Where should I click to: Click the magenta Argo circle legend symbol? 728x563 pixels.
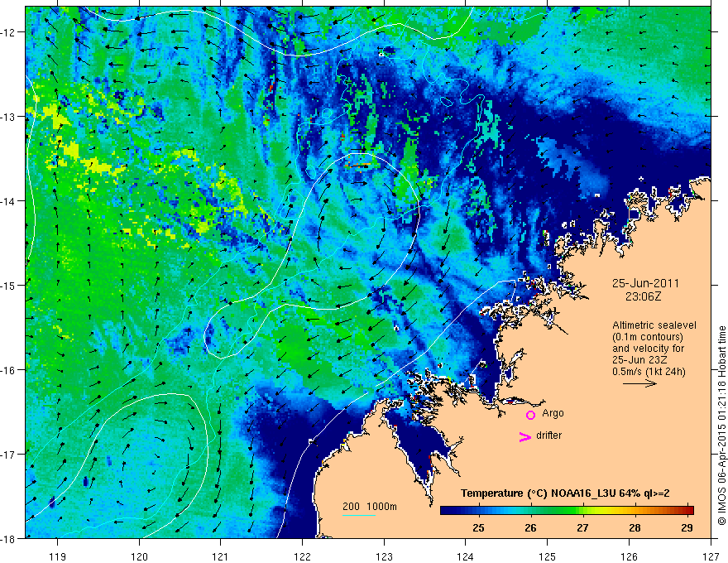[530, 415]
